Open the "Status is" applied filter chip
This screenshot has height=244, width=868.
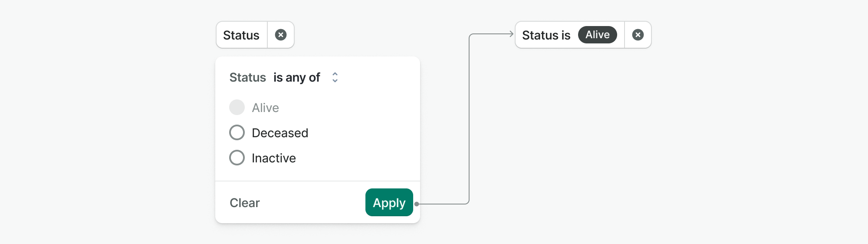pyautogui.click(x=546, y=35)
